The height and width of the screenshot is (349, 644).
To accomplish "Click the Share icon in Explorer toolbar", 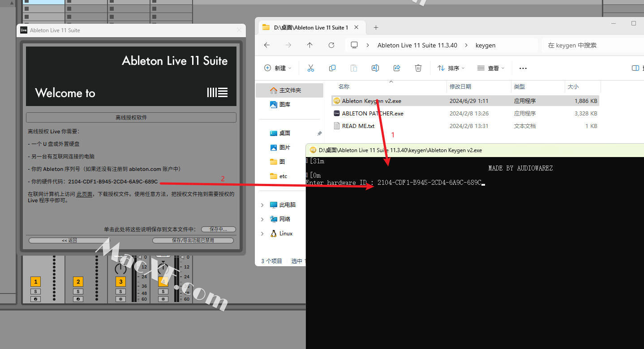I will (396, 68).
